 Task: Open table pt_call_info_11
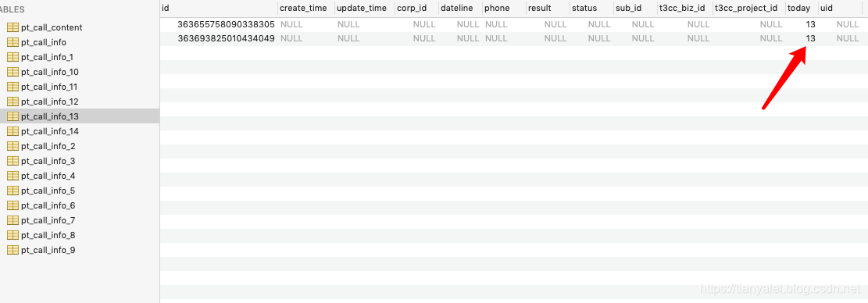pos(49,87)
